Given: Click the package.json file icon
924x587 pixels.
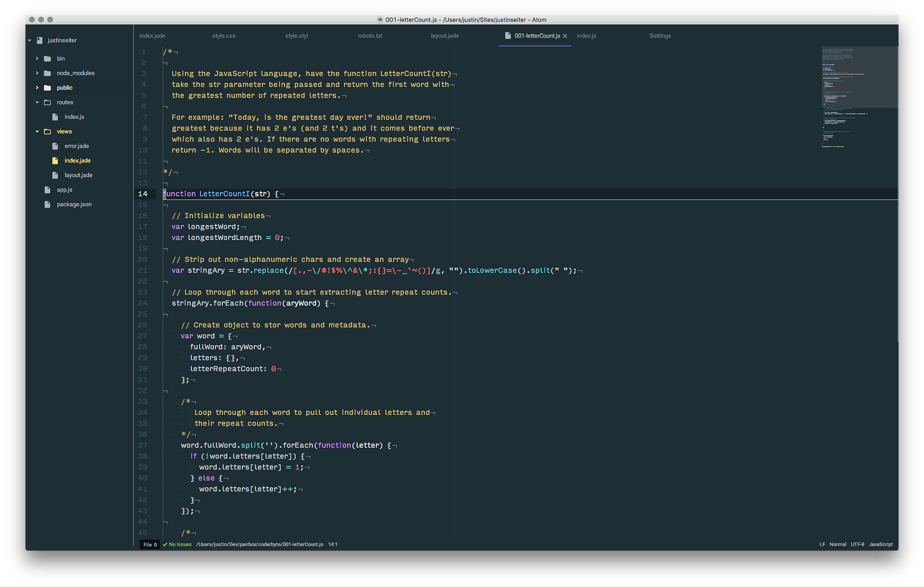Looking at the screenshot, I should click(x=47, y=205).
